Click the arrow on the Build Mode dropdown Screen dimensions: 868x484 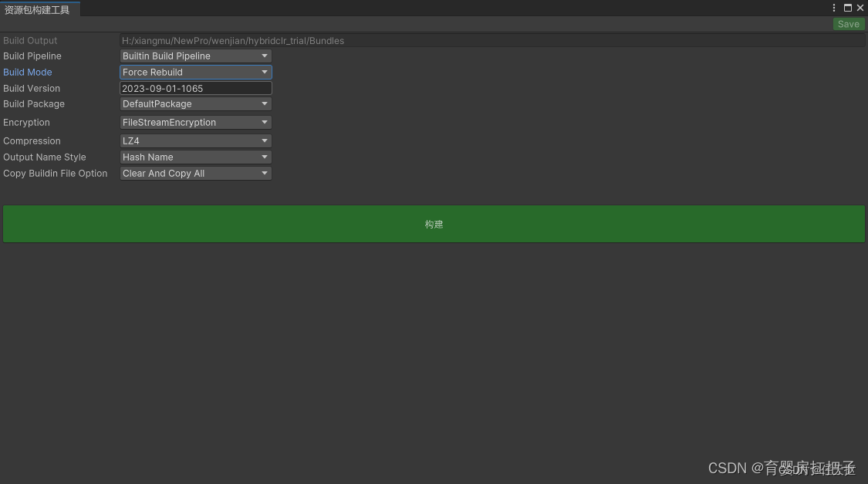point(265,72)
